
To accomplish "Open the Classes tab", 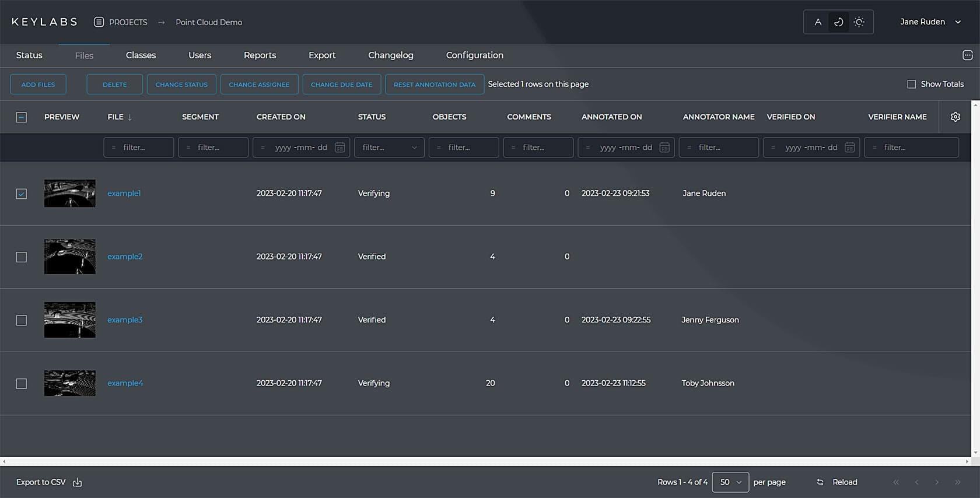I will tap(141, 55).
